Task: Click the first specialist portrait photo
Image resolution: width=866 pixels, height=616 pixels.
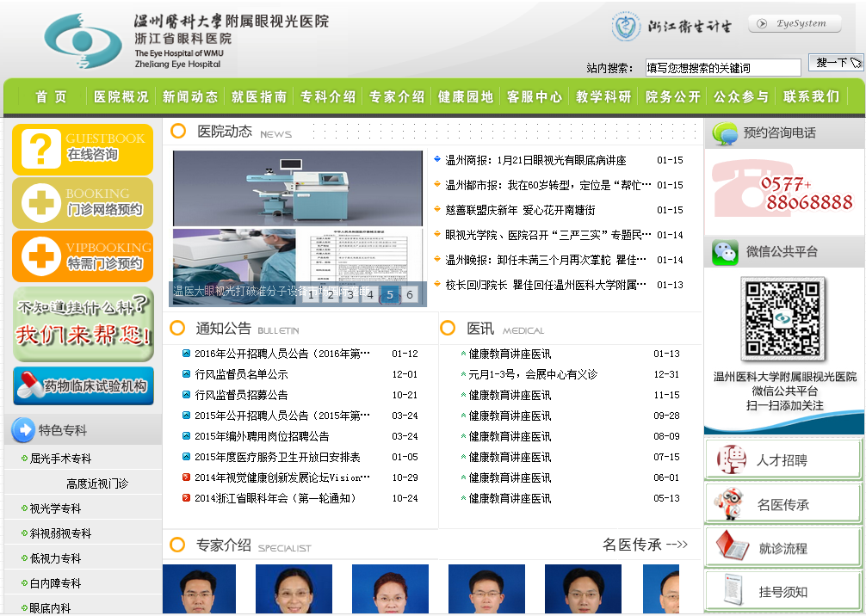Action: tap(200, 589)
